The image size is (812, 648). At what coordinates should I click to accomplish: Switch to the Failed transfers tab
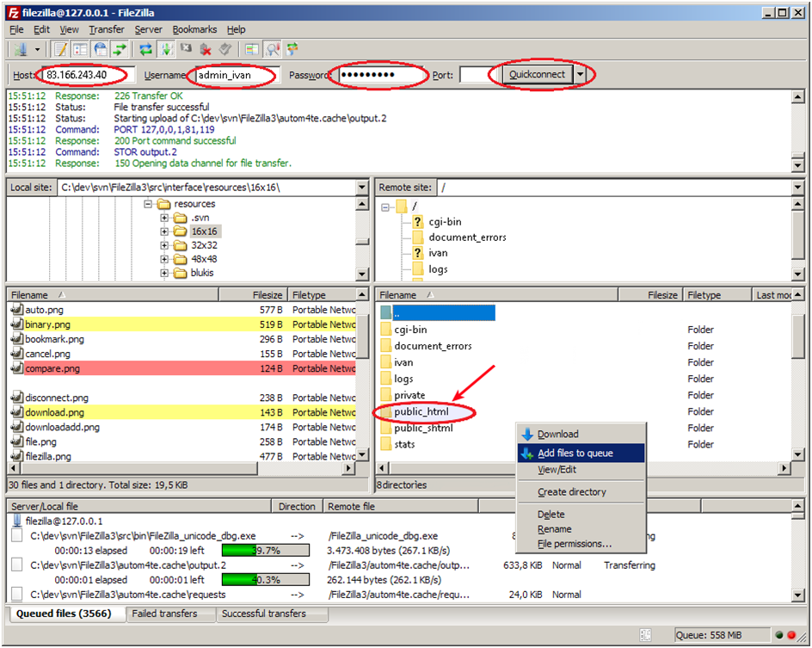coord(165,614)
